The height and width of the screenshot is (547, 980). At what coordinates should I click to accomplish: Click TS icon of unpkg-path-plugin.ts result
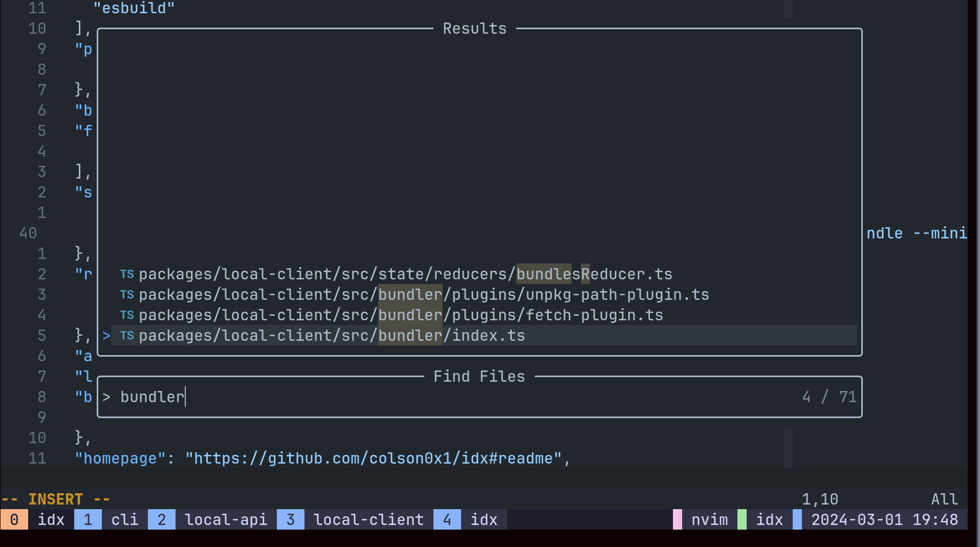[x=127, y=295]
